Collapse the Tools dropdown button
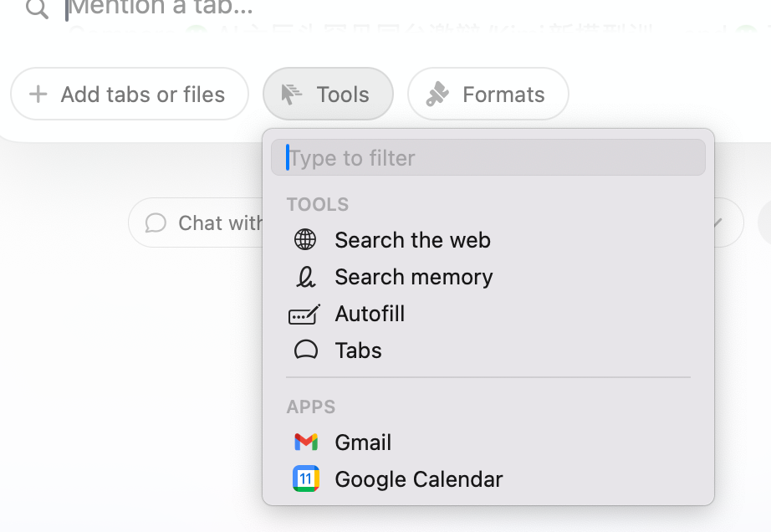 [x=328, y=94]
